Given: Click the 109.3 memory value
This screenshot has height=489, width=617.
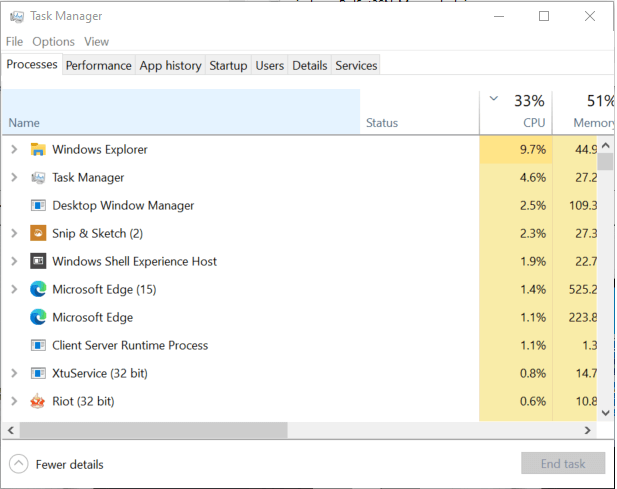Looking at the screenshot, I should (x=583, y=205).
